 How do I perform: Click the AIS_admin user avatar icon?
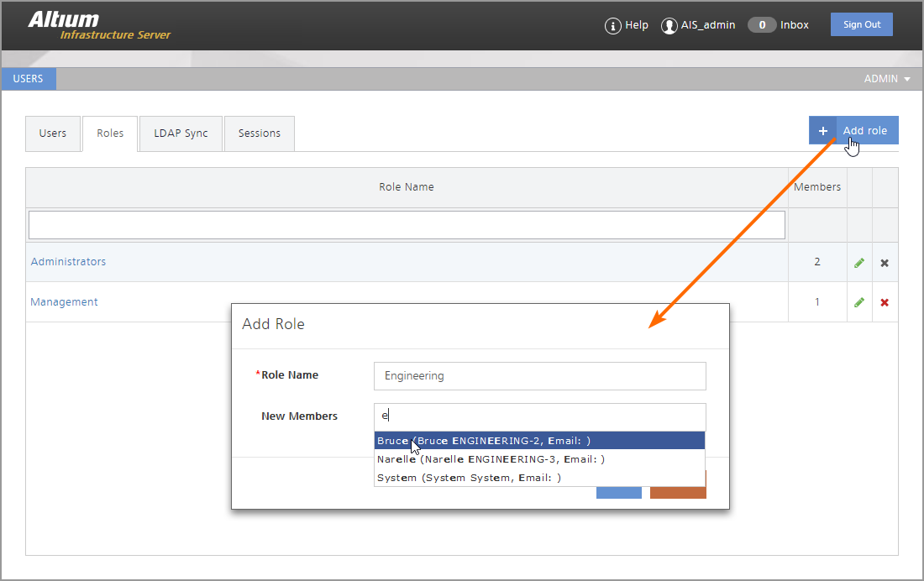[x=669, y=26]
